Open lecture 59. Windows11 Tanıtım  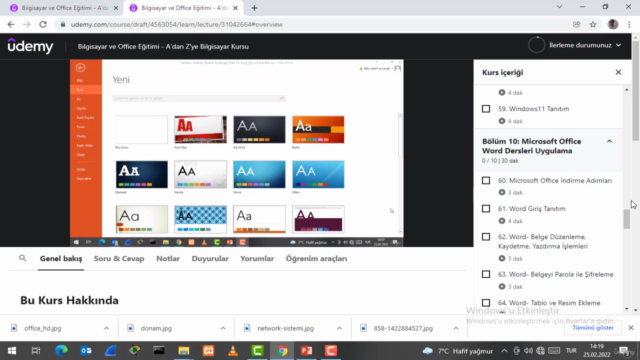pos(533,109)
